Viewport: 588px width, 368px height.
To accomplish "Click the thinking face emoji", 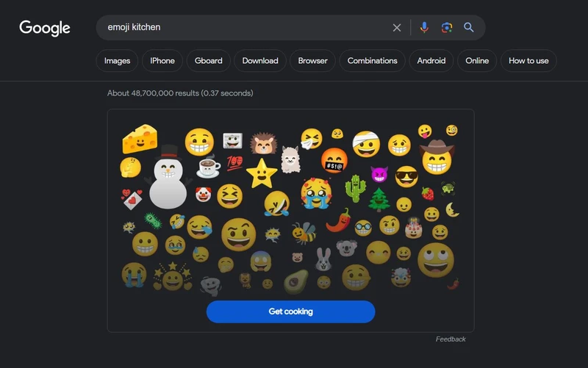I will click(x=131, y=167).
